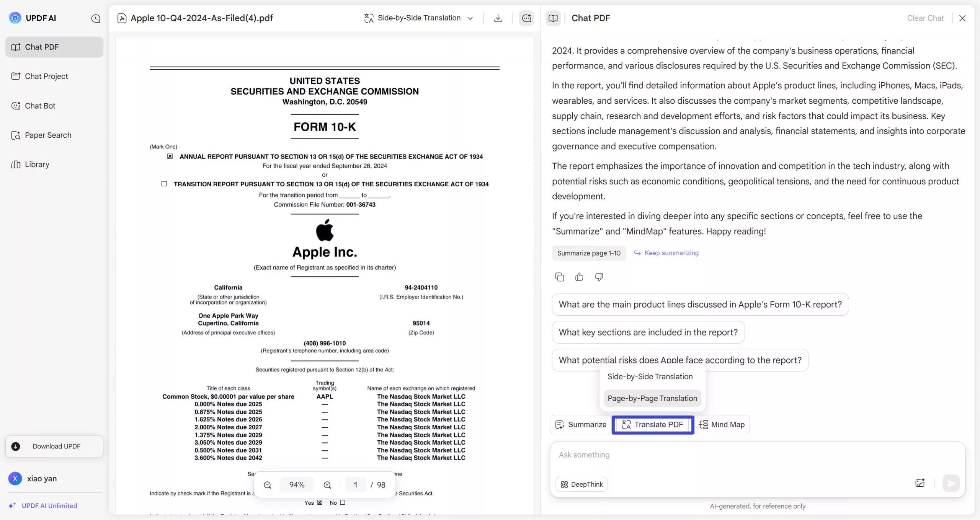
Task: Thumbs up the AI response
Action: [x=579, y=277]
